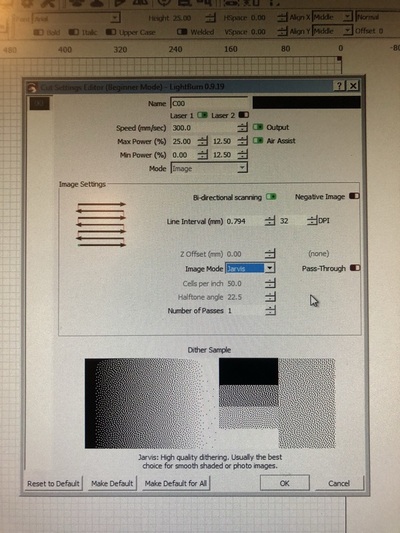Click the Number of Passes spinner arrows
This screenshot has height=533, width=400.
(x=270, y=310)
